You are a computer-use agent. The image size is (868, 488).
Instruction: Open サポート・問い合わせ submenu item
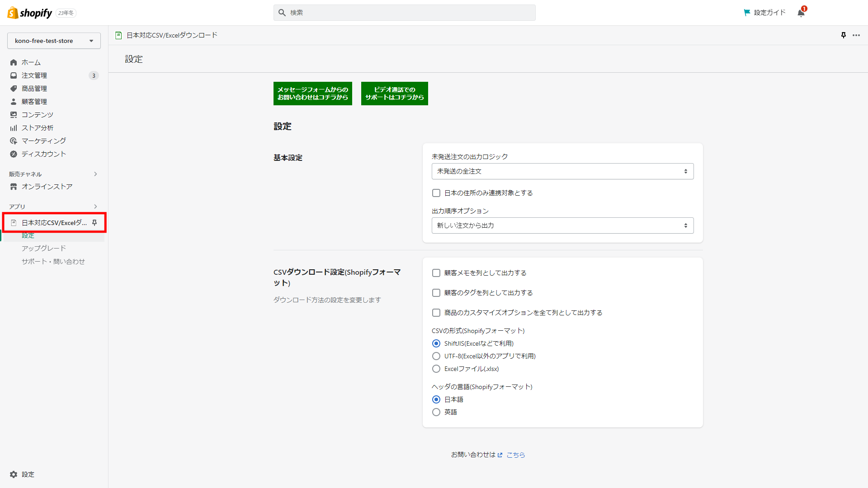coord(53,262)
